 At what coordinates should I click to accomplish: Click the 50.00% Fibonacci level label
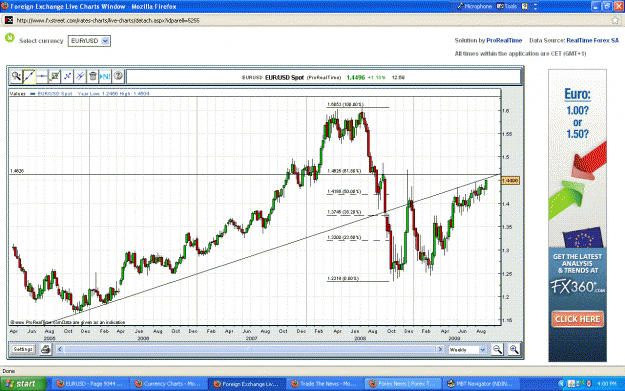pos(344,192)
